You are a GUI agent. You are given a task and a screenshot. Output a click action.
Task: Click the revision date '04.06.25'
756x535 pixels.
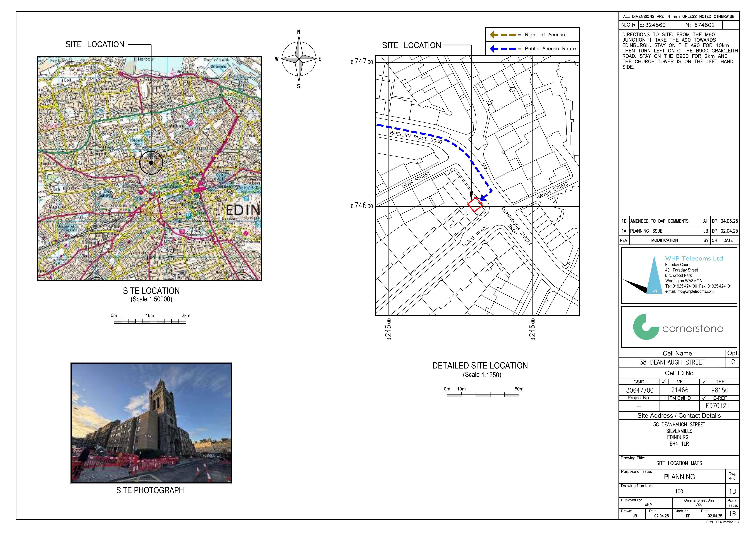[x=729, y=221]
